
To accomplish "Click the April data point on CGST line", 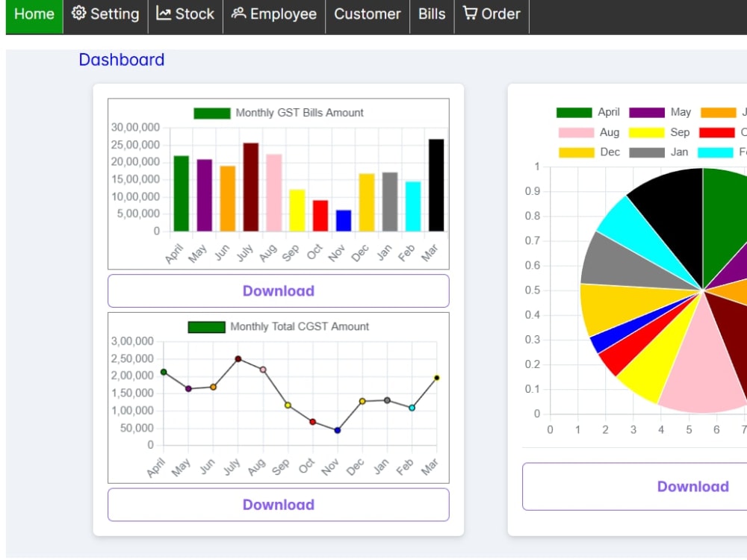I will (x=164, y=372).
